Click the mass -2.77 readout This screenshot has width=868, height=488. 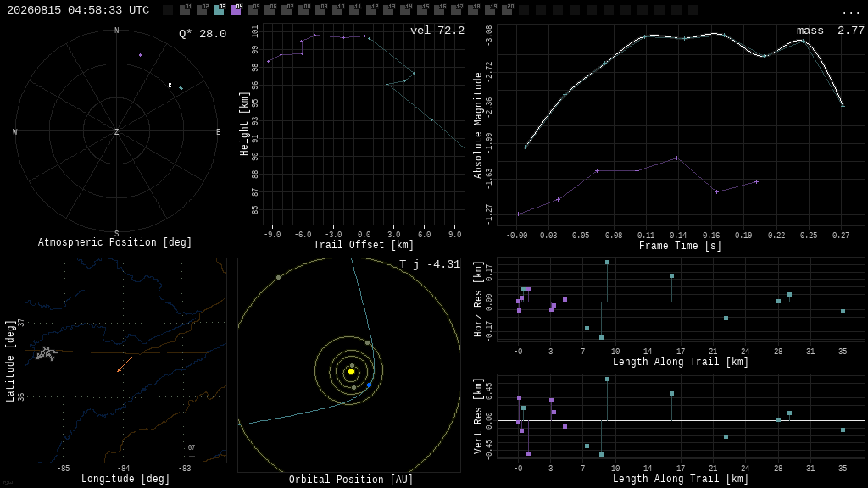831,30
